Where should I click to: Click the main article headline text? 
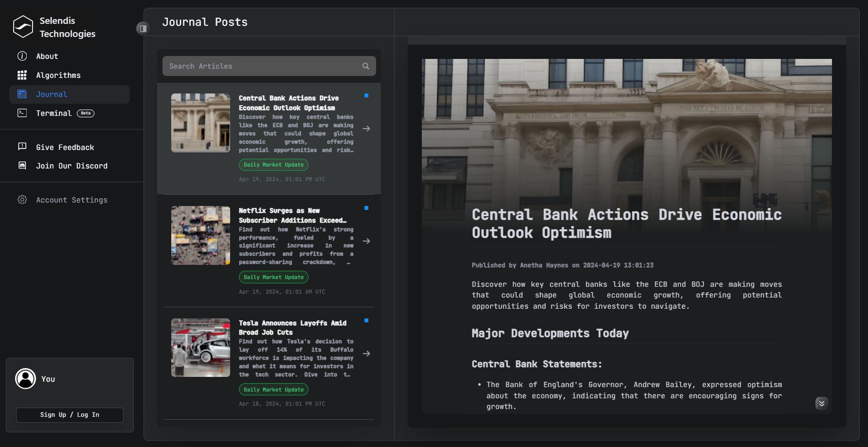point(627,223)
